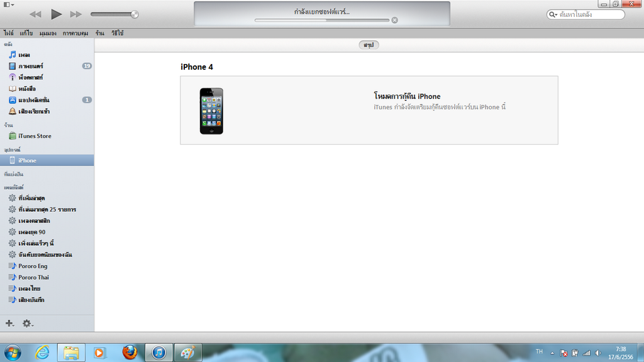The image size is (644, 362).
Task: Open ที่เล่นมากสุด 25 รายการ smart playlist
Action: click(47, 209)
